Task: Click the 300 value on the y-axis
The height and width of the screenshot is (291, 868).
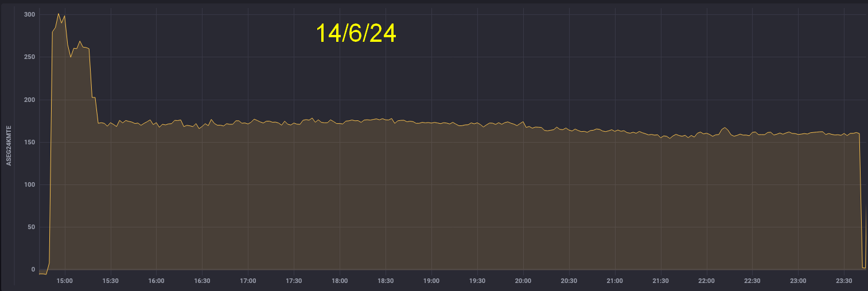Action: 29,14
